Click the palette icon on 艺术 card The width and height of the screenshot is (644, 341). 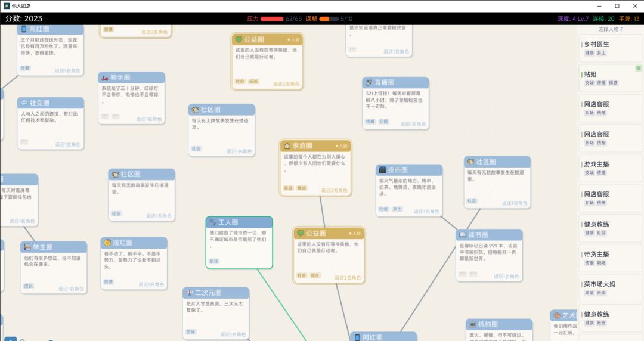557,315
